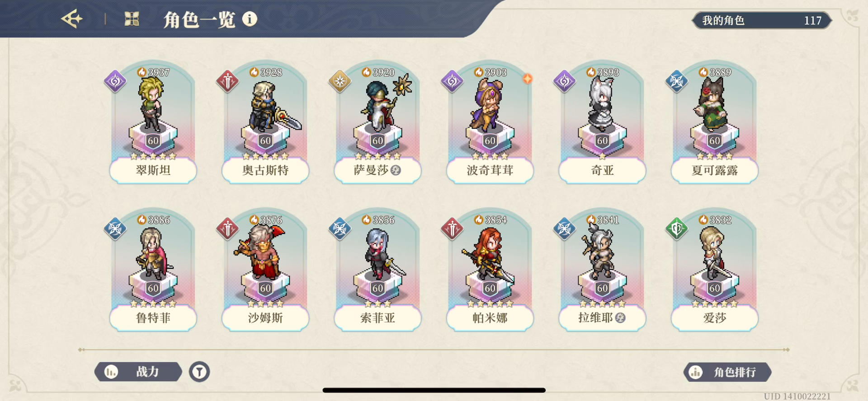Tap the swap icon next to 萨曼莎 name
The width and height of the screenshot is (868, 401).
396,170
